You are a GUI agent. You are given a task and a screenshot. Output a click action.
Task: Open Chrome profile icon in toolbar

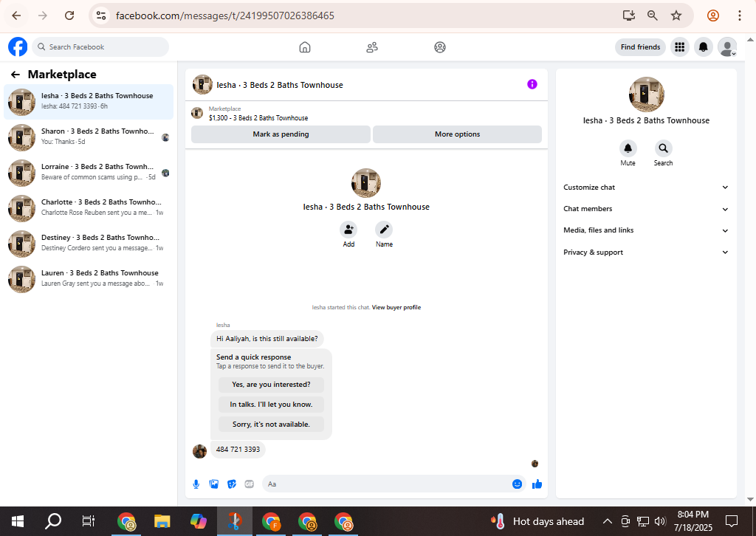(713, 16)
